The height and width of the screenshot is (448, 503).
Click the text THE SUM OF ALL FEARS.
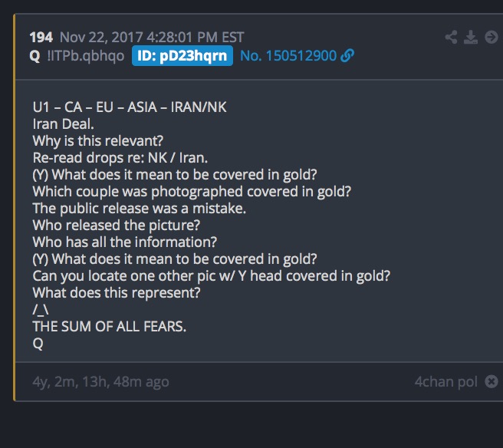click(110, 327)
